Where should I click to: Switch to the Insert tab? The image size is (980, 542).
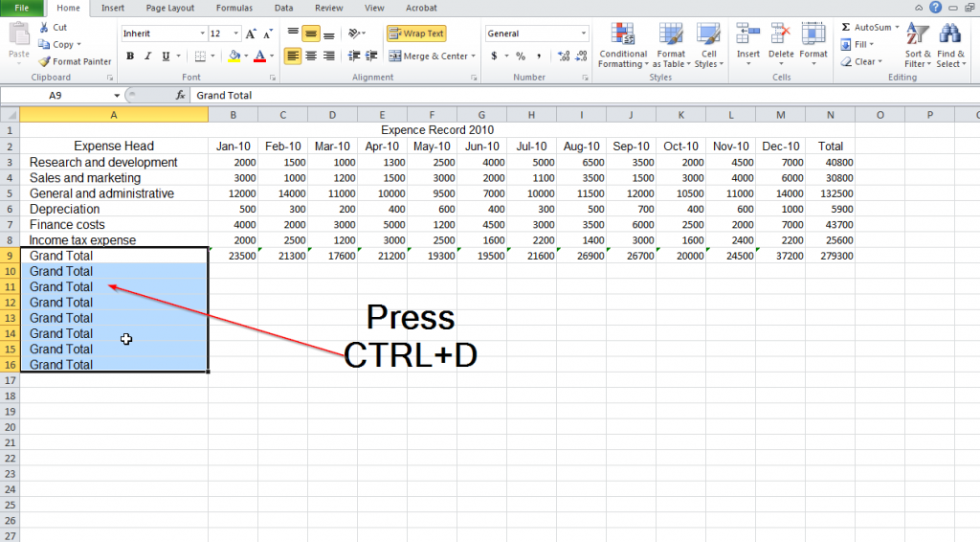(113, 8)
